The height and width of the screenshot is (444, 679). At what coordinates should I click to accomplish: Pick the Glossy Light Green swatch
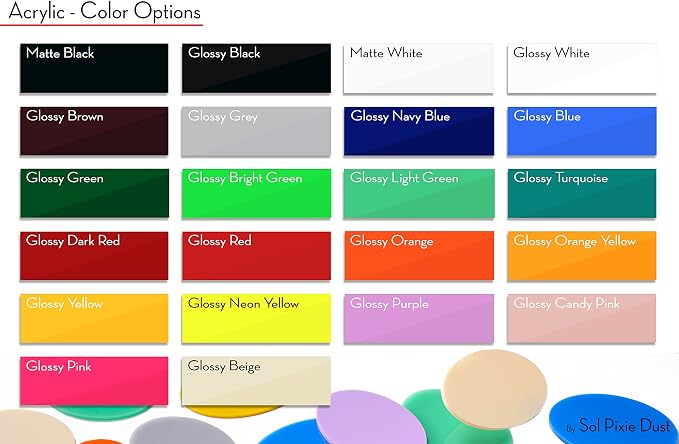tap(419, 193)
